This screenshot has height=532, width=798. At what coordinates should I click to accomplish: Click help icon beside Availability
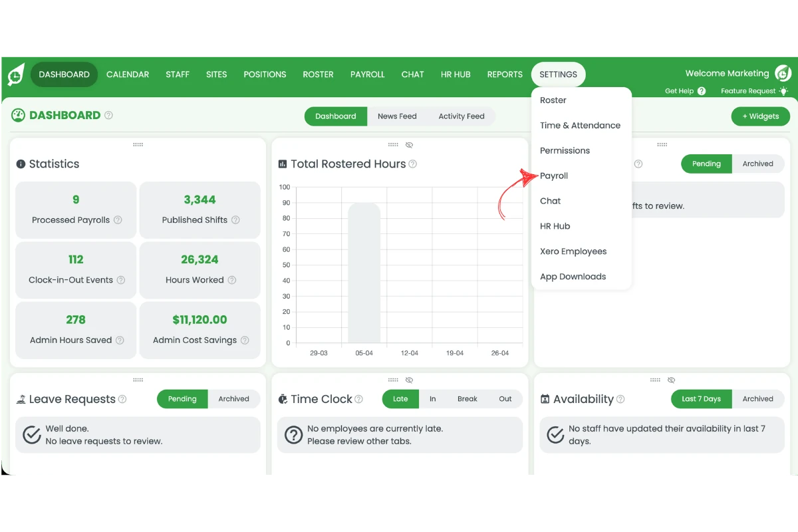(620, 399)
